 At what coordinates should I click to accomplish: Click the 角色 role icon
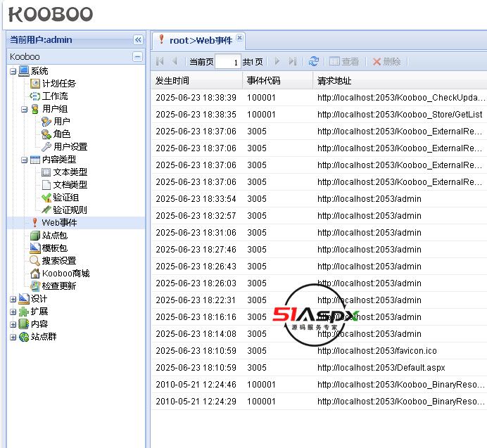click(46, 134)
